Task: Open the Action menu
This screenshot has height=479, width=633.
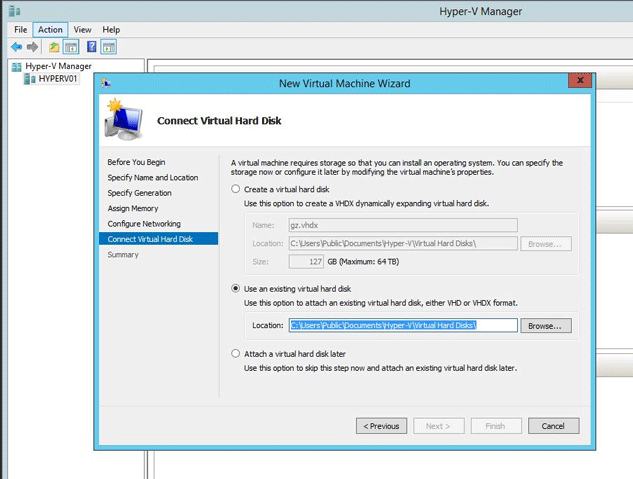Action: point(50,30)
